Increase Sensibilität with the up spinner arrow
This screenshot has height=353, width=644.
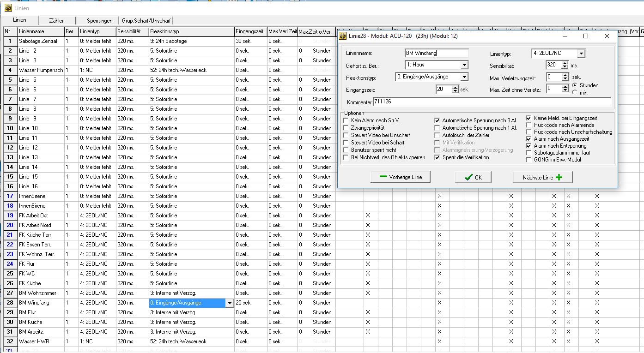click(x=565, y=63)
